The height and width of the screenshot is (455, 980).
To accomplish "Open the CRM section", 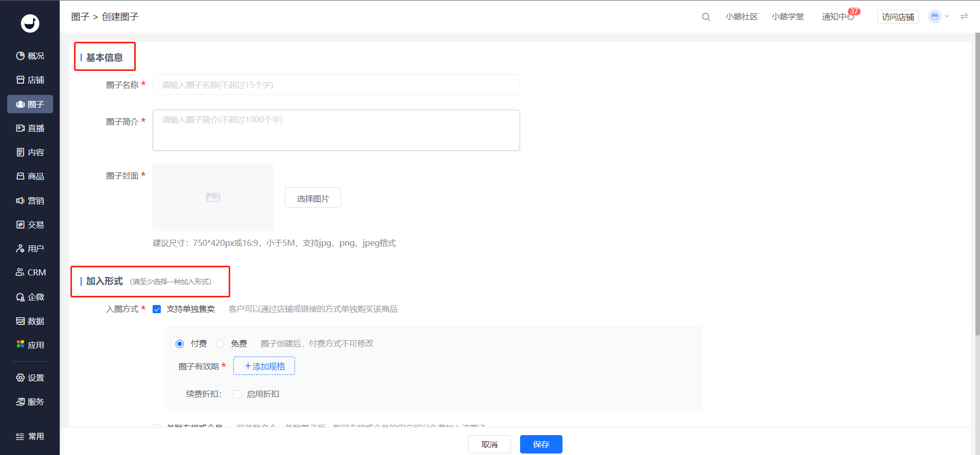I will tap(30, 272).
